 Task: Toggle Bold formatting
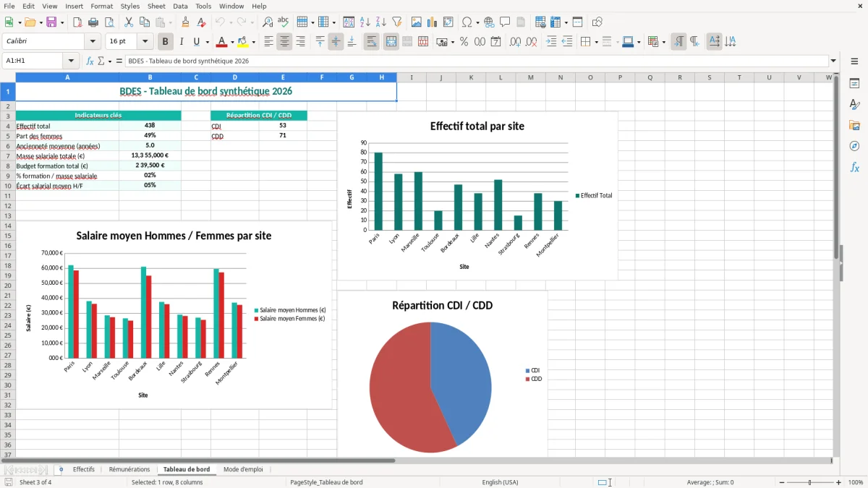pyautogui.click(x=165, y=42)
